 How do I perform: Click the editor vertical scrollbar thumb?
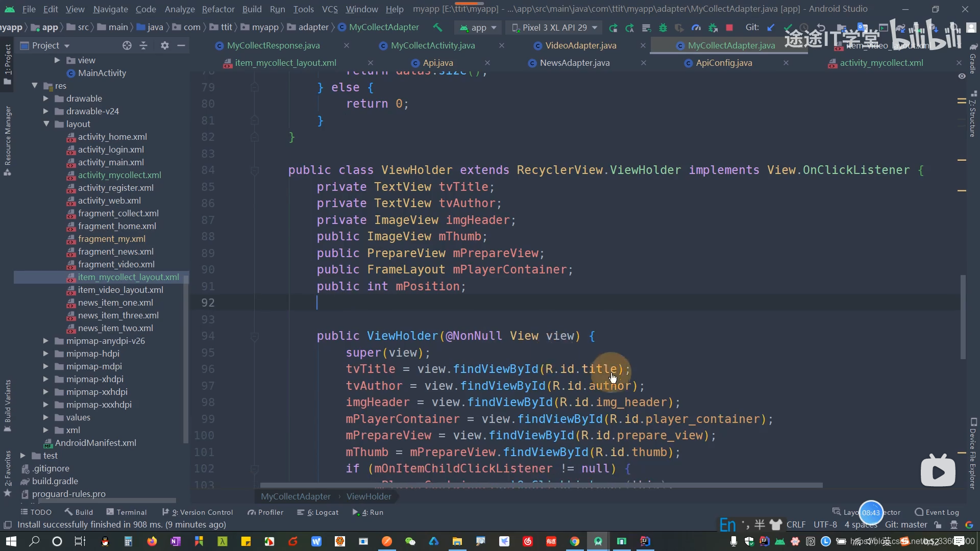[963, 316]
